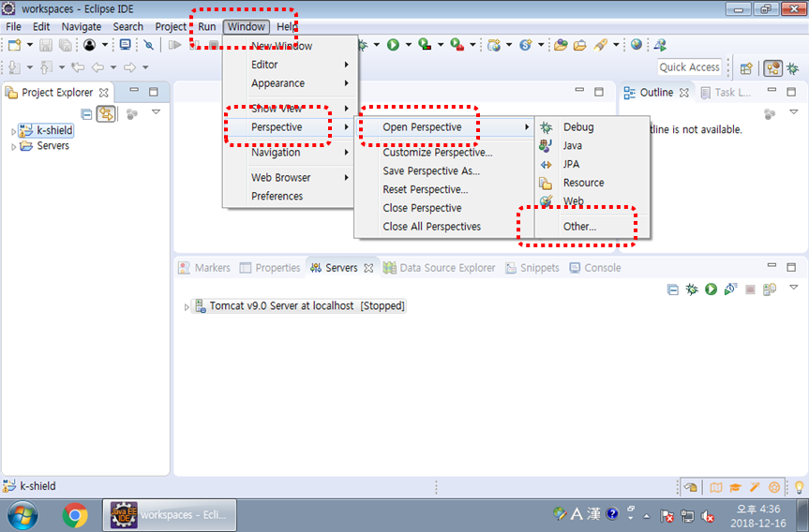Select Other... in Open Perspective submenu

click(x=592, y=227)
